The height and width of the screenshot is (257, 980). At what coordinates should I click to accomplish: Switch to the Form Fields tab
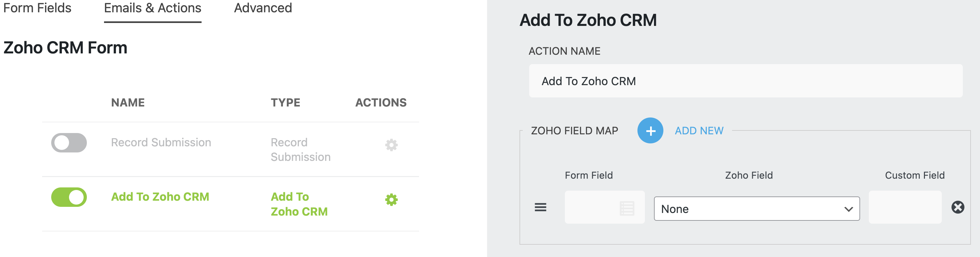coord(37,8)
